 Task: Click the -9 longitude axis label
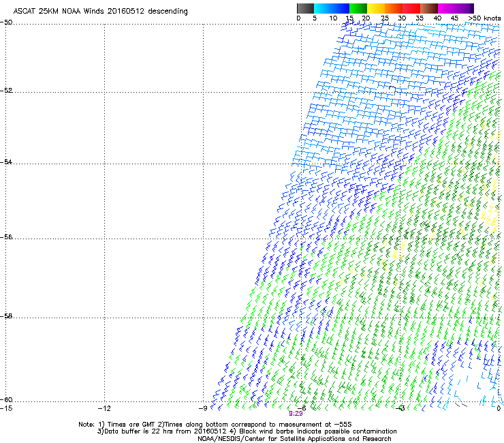(x=203, y=408)
